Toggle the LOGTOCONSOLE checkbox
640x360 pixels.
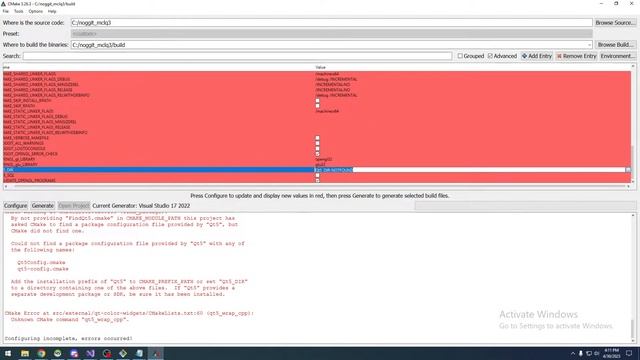(318, 149)
